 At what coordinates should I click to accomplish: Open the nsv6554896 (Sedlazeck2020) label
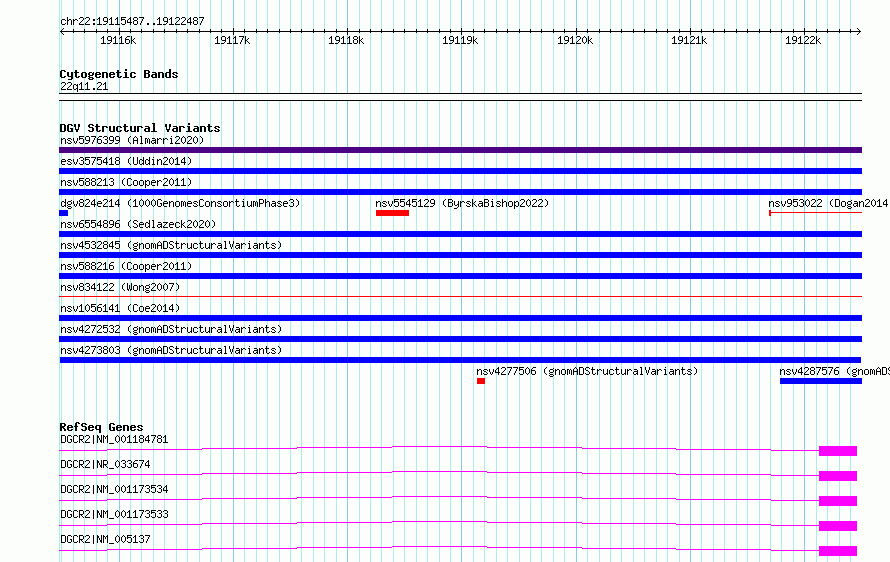pyautogui.click(x=138, y=224)
